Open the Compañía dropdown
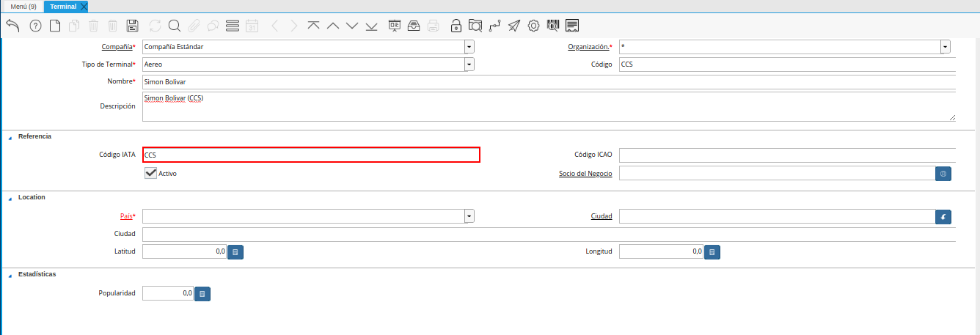 click(469, 47)
